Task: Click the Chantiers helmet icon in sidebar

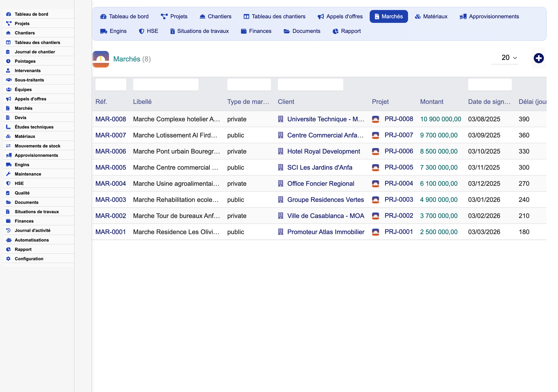Action: click(8, 33)
